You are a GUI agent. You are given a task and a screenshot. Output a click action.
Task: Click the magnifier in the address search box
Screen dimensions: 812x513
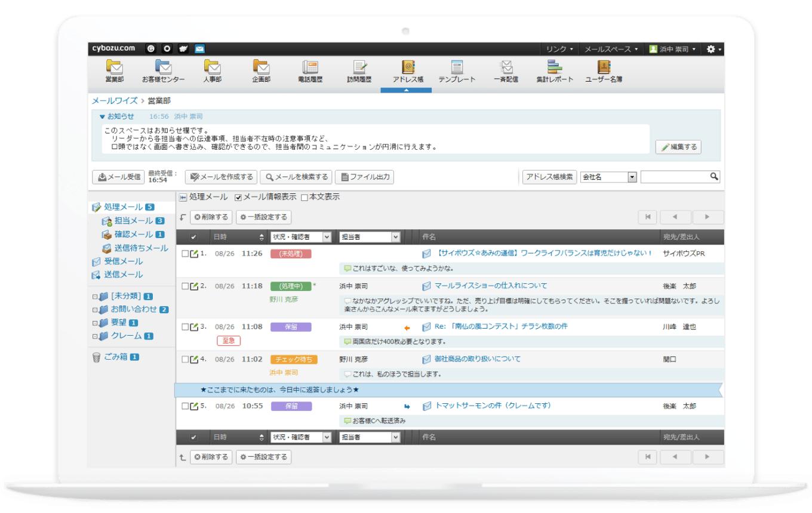click(713, 177)
